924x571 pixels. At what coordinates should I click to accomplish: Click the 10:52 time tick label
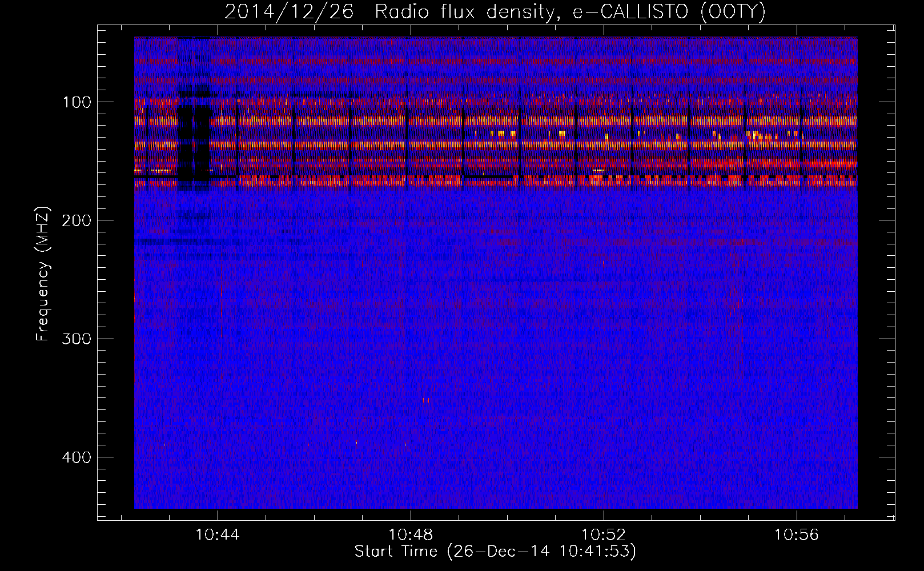604,535
